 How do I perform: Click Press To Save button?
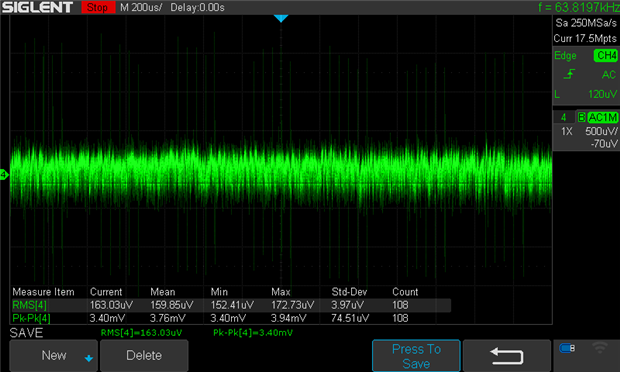416,356
